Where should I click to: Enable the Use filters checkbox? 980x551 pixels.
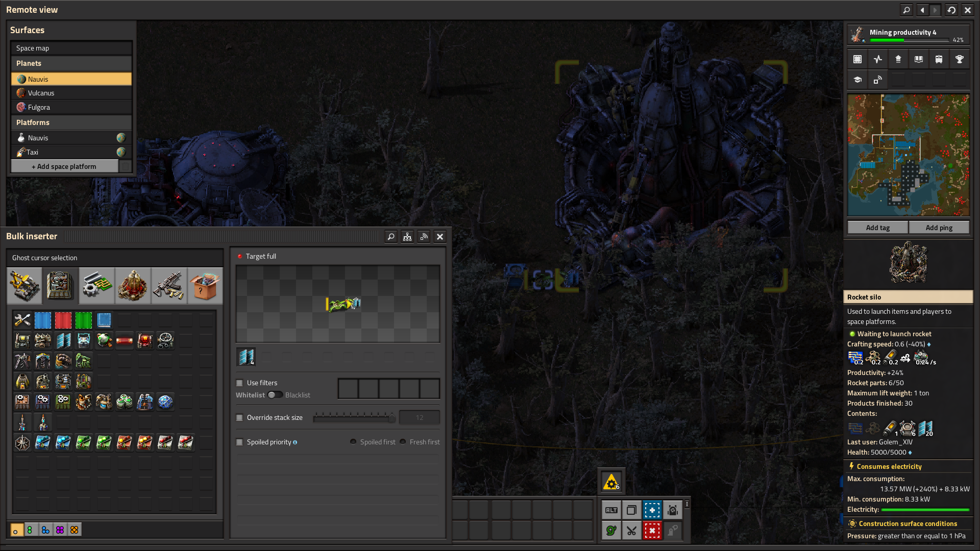tap(239, 383)
